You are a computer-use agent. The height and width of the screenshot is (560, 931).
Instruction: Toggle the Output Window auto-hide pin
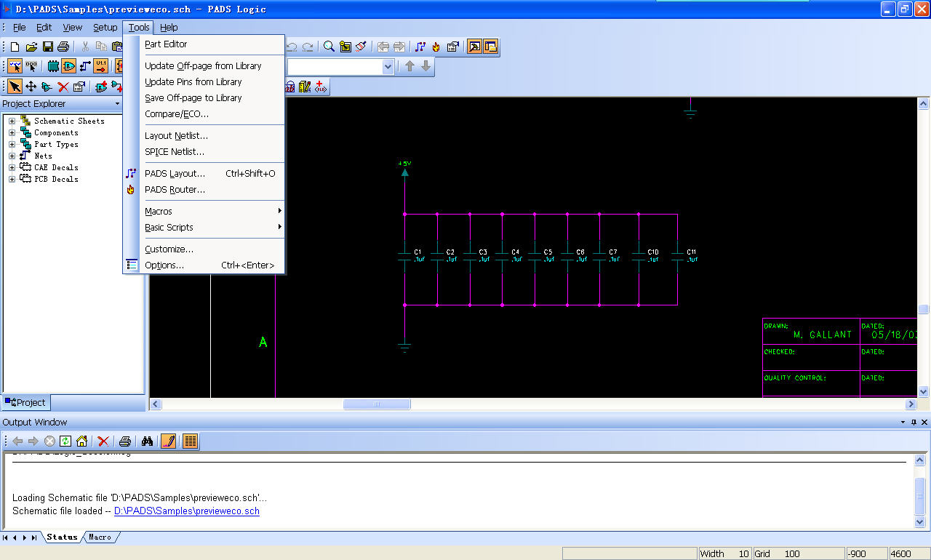point(914,423)
